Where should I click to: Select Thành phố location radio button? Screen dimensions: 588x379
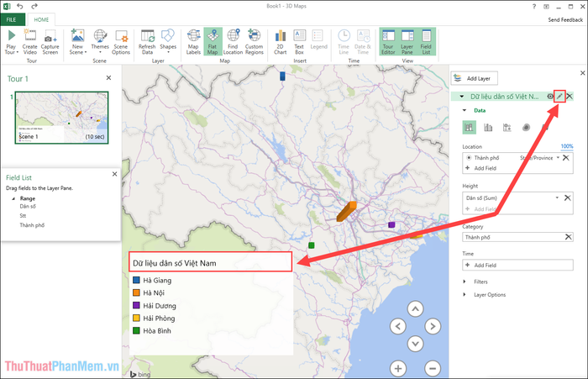(x=469, y=158)
